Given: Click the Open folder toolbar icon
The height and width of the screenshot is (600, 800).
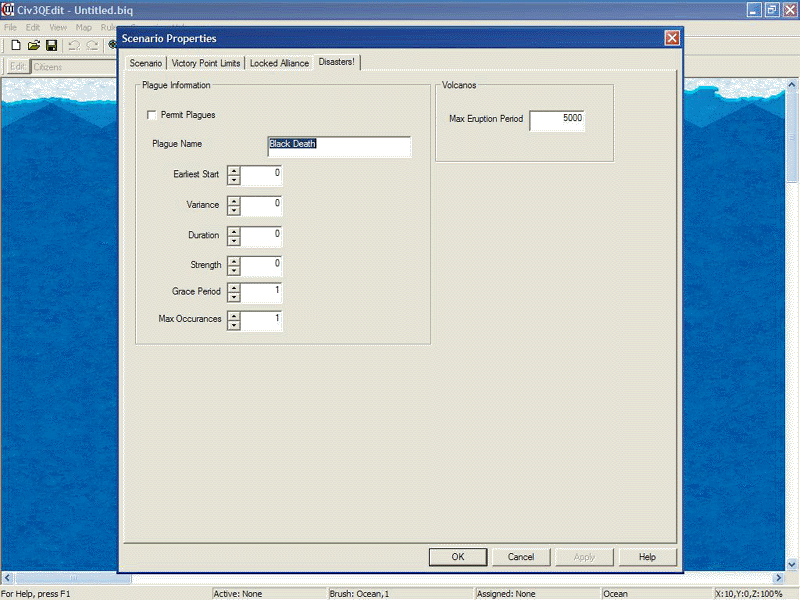Looking at the screenshot, I should pyautogui.click(x=33, y=45).
